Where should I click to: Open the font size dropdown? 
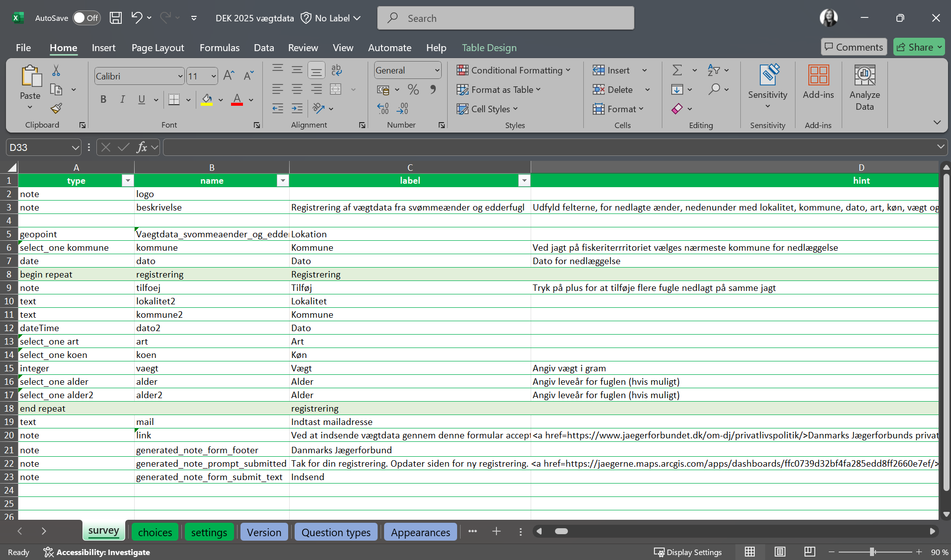point(214,76)
